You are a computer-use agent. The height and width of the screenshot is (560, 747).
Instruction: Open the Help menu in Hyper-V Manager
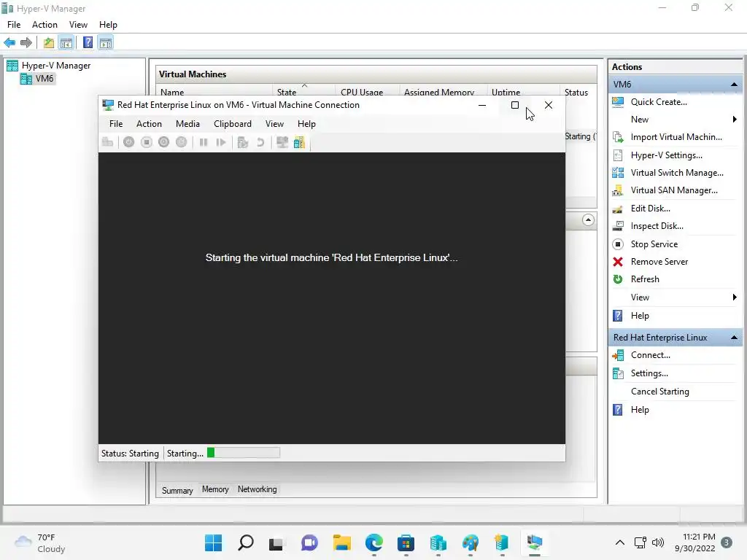108,25
